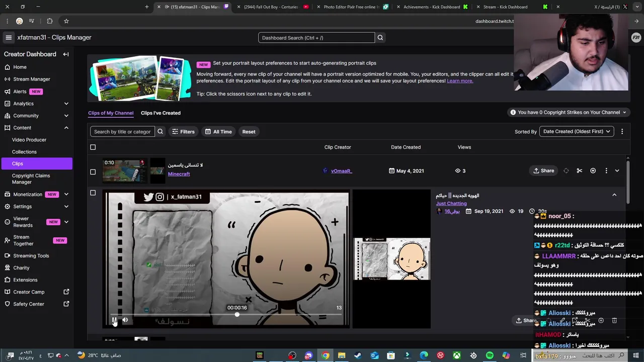Expand the Monetization sidebar section

pyautogui.click(x=66, y=195)
